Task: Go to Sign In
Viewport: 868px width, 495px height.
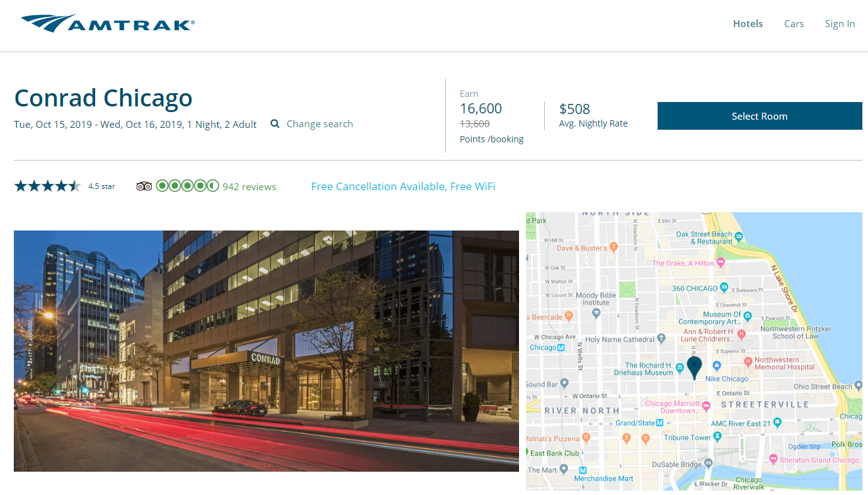Action: pyautogui.click(x=840, y=24)
